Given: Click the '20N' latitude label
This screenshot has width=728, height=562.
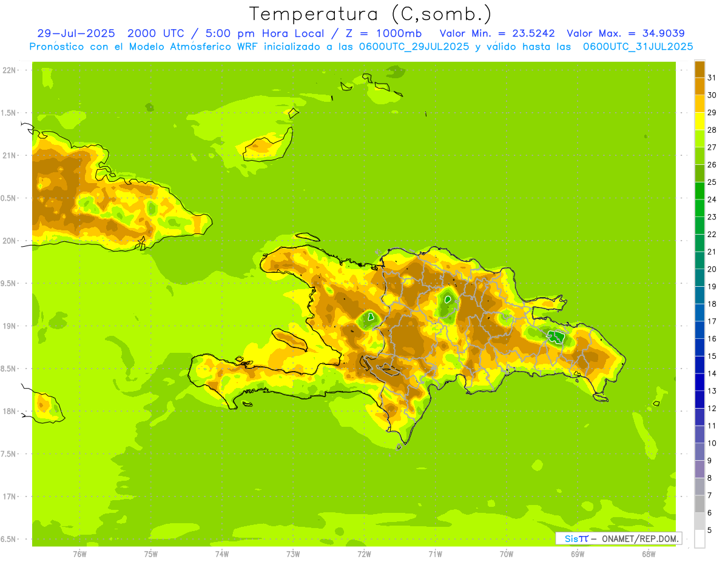Looking at the screenshot, I should point(9,241).
